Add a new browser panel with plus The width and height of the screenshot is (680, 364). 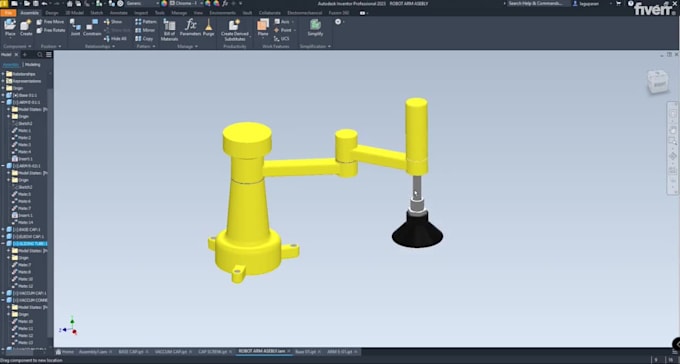[25, 55]
